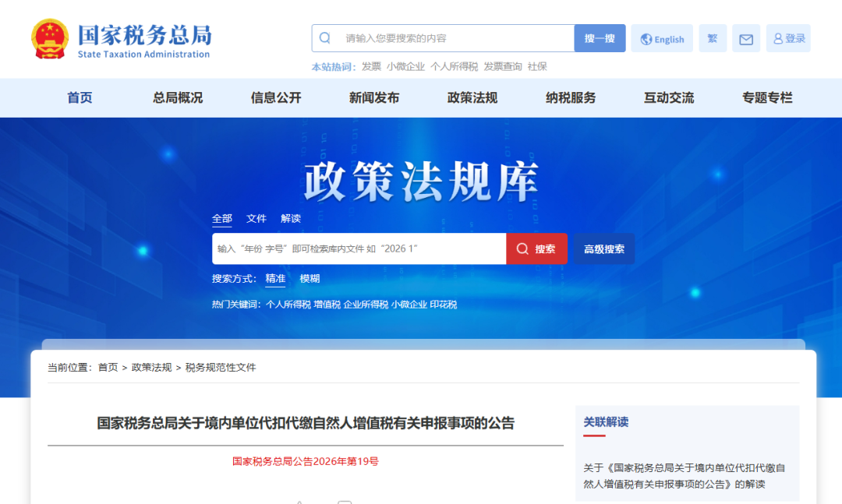Click the magnifier icon in top search box

[x=325, y=38]
